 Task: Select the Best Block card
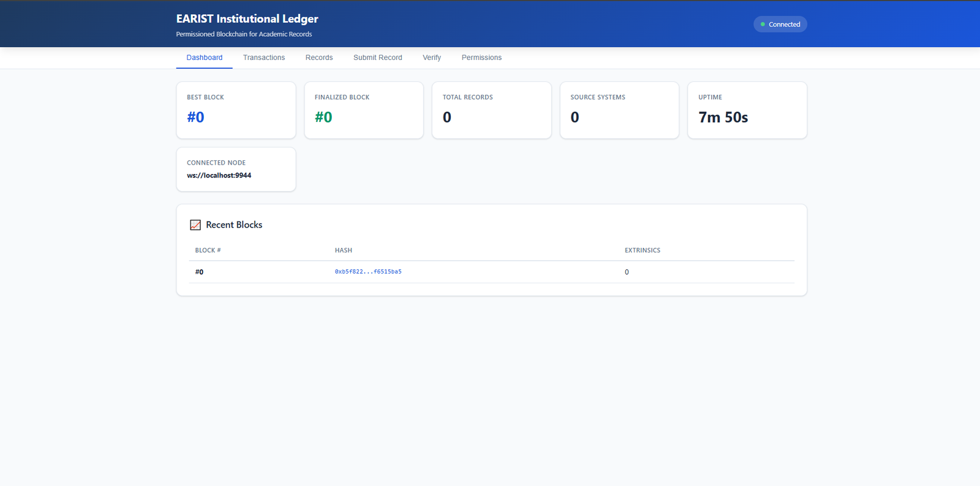coord(236,110)
